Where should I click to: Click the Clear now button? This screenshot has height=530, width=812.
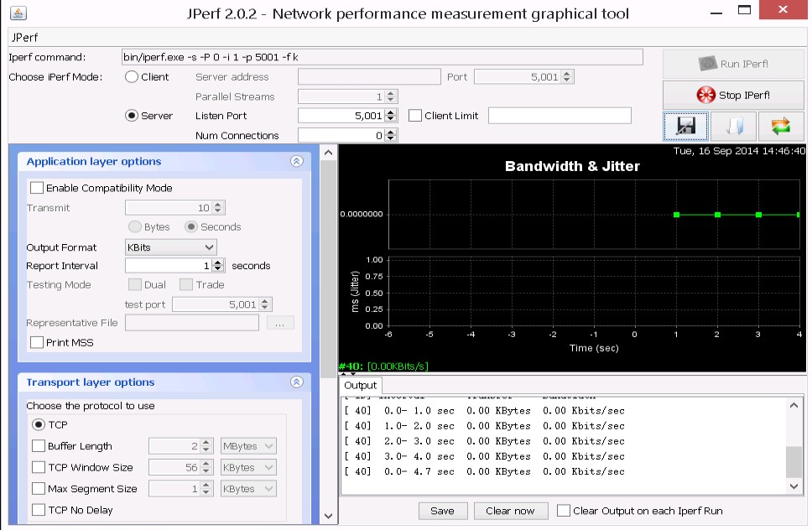510,511
